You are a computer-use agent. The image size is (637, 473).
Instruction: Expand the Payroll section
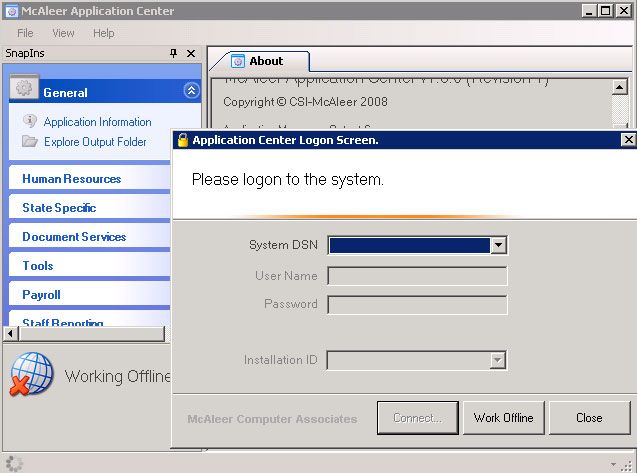pos(89,294)
